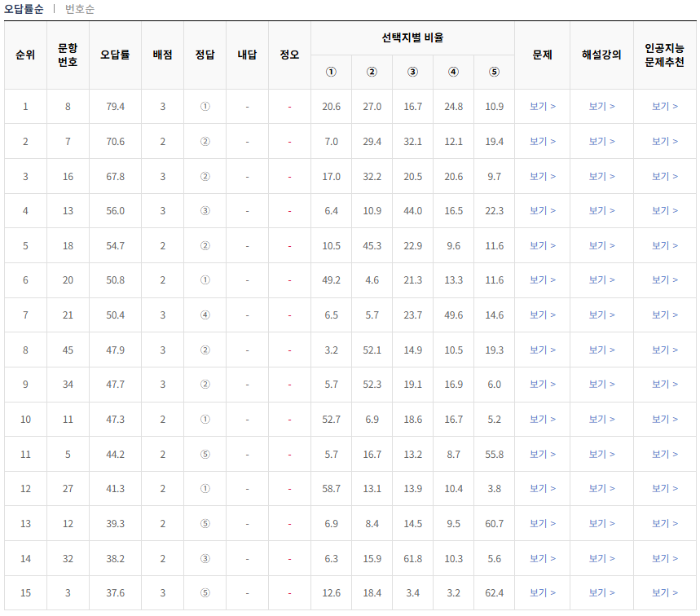Open AI 문제추천 for question 13
The height and width of the screenshot is (616, 700).
tap(663, 209)
